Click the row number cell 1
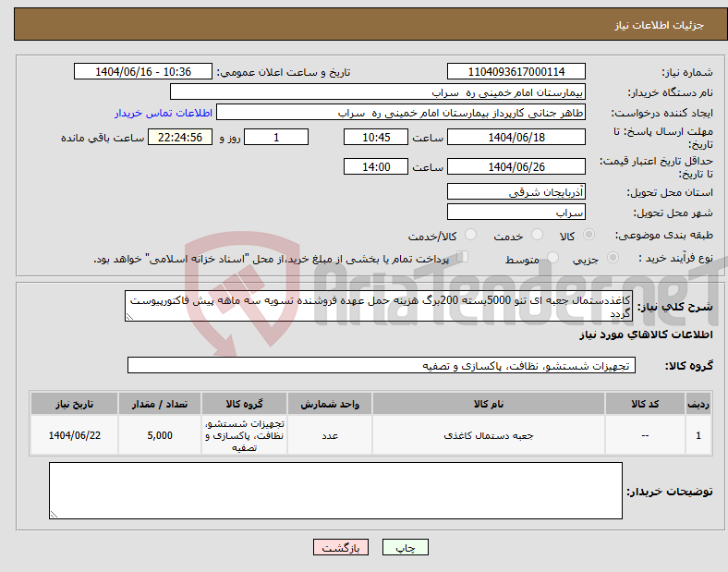 coord(698,435)
